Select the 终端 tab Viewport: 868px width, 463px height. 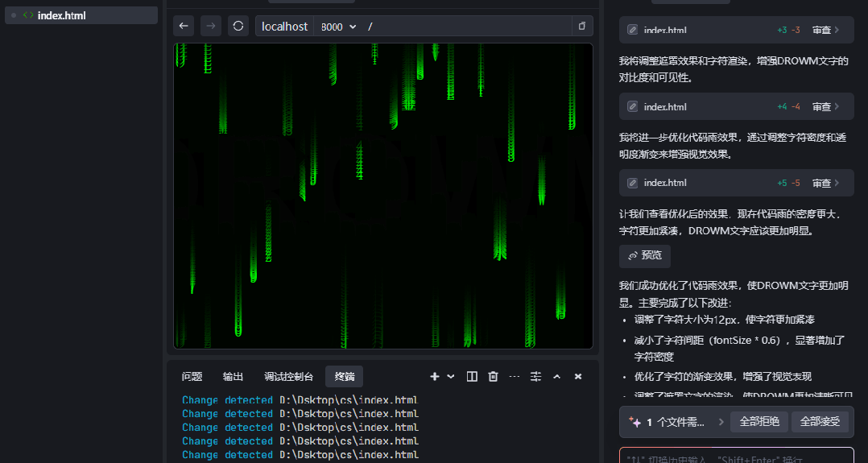coord(345,377)
